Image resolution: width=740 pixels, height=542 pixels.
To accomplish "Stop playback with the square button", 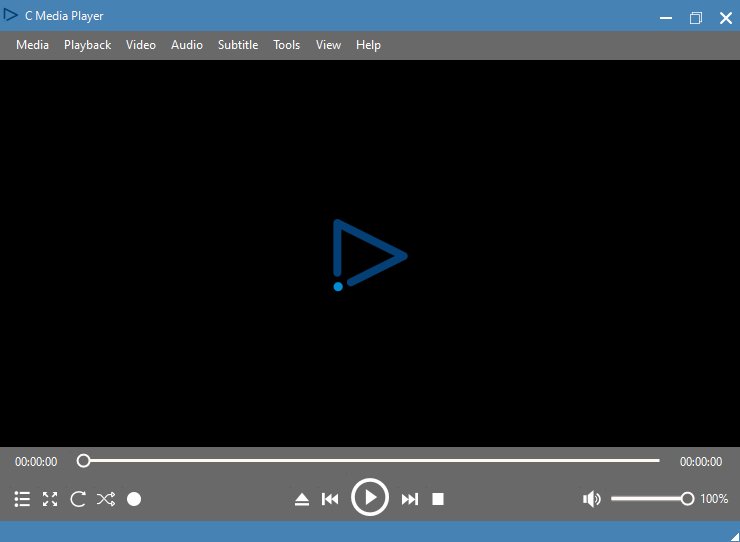I will (x=438, y=499).
